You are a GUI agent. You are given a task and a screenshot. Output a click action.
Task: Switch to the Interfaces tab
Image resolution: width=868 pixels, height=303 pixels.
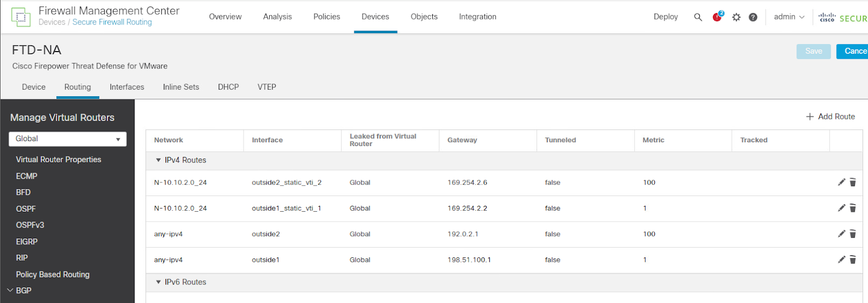click(127, 87)
